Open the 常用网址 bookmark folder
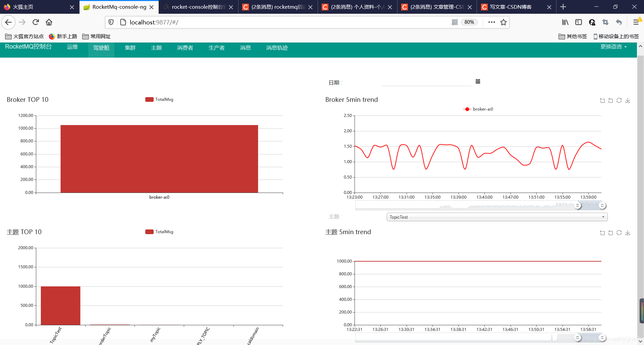 [x=97, y=36]
